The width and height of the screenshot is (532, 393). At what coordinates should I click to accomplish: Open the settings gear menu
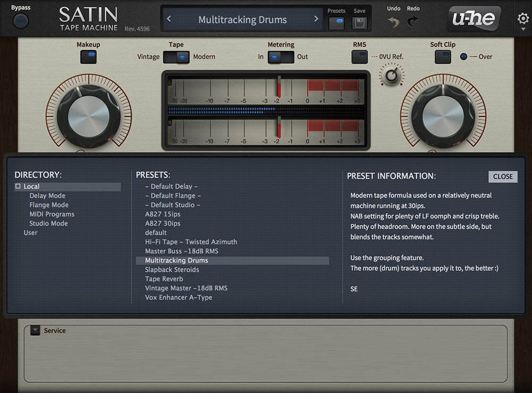[x=522, y=19]
